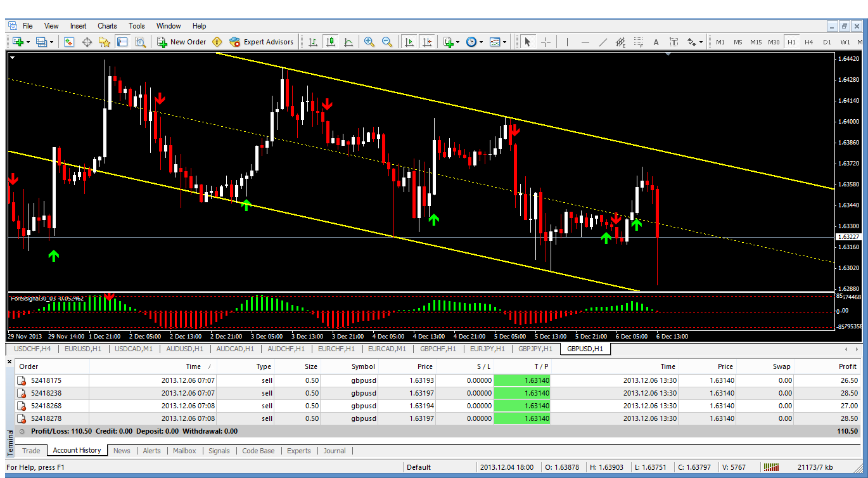This screenshot has height=478, width=868.
Task: Switch timeframe to W1
Action: pyautogui.click(x=845, y=42)
